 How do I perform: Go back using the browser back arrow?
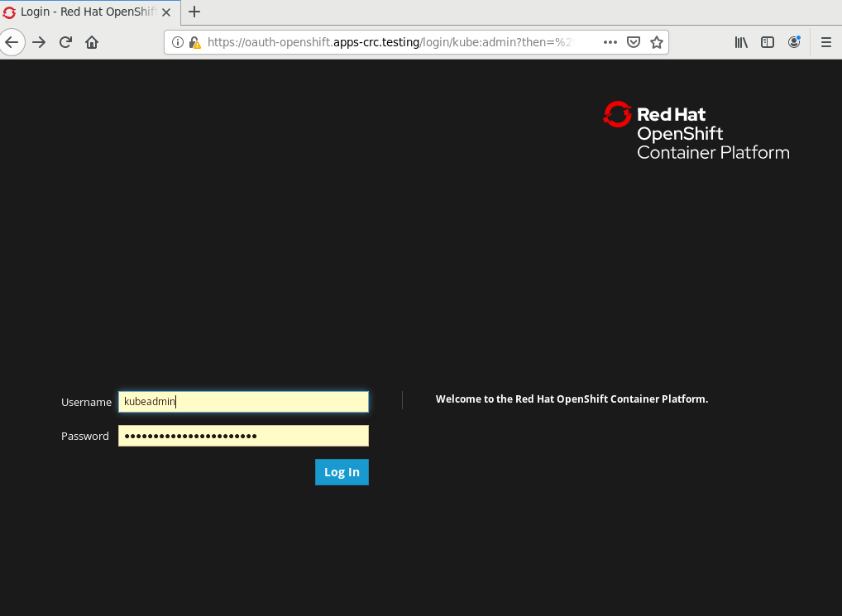(12, 42)
